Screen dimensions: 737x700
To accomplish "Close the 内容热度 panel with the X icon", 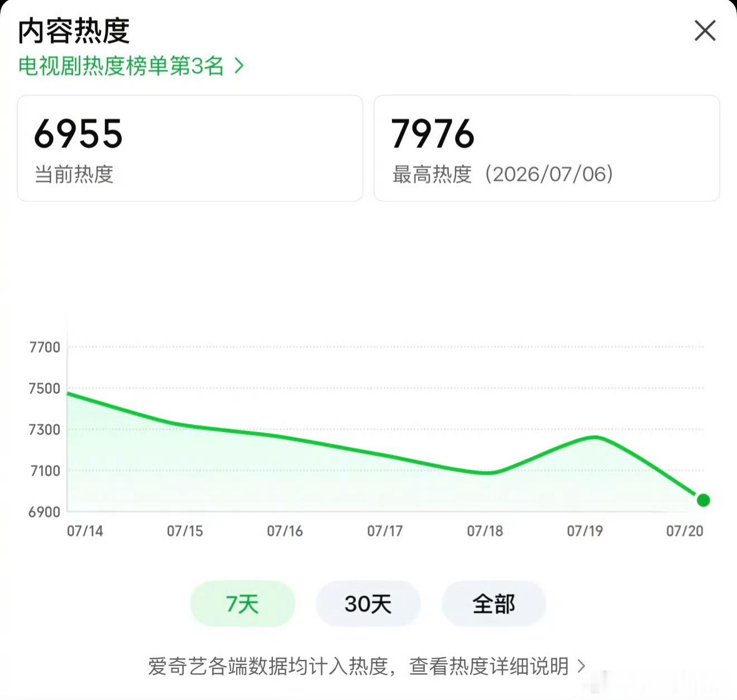I will point(705,31).
